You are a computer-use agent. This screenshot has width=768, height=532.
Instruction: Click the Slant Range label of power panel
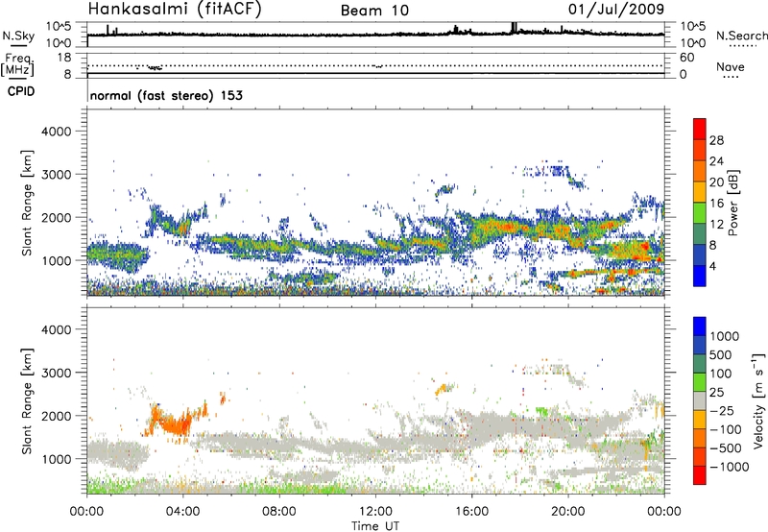tap(27, 203)
